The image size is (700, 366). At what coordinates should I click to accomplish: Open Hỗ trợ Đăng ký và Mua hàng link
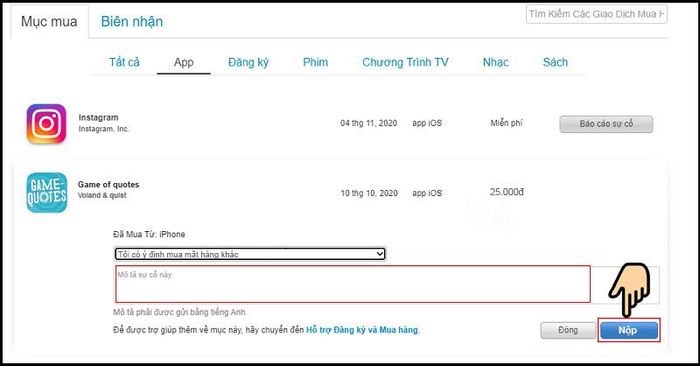362,330
